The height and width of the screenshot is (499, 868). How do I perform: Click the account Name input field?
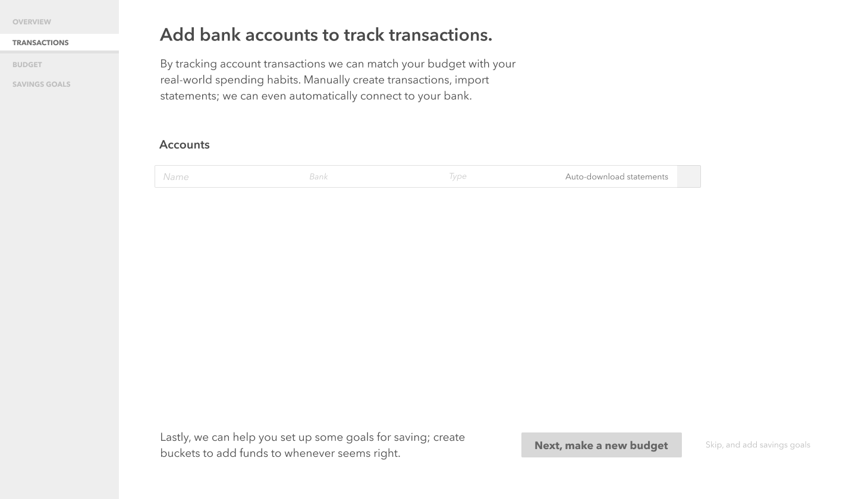[229, 176]
